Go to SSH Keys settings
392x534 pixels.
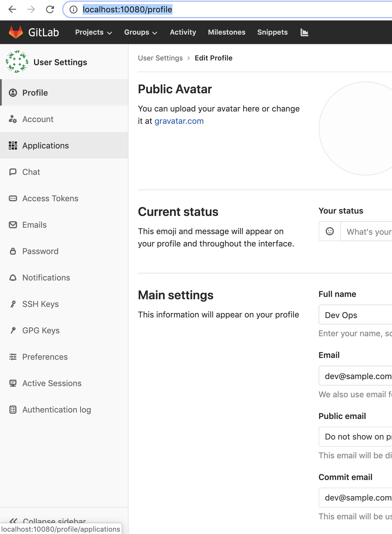[x=64, y=304]
